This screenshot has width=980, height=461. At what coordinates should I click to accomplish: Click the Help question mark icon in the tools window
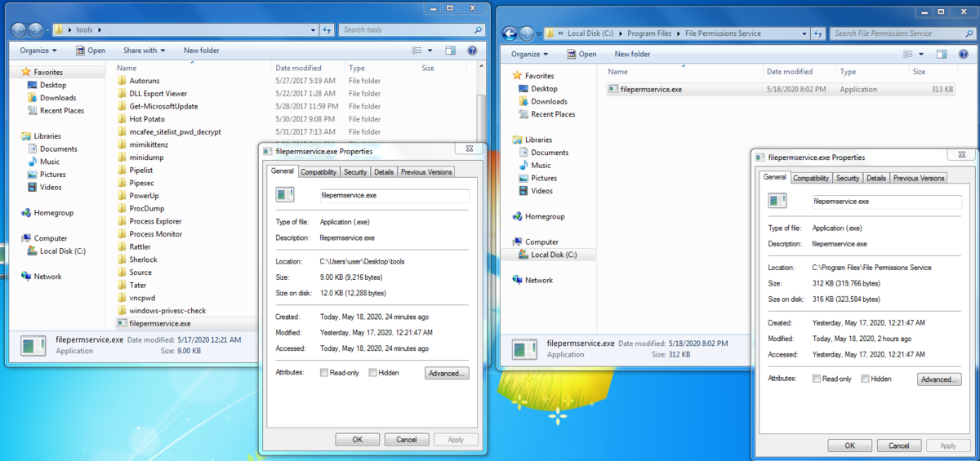pos(472,51)
